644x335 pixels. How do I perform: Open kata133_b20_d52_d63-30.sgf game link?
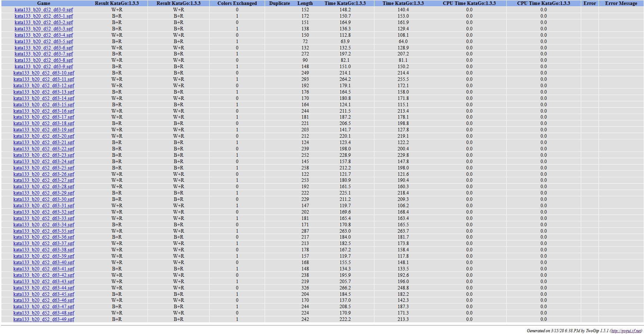[x=44, y=199]
